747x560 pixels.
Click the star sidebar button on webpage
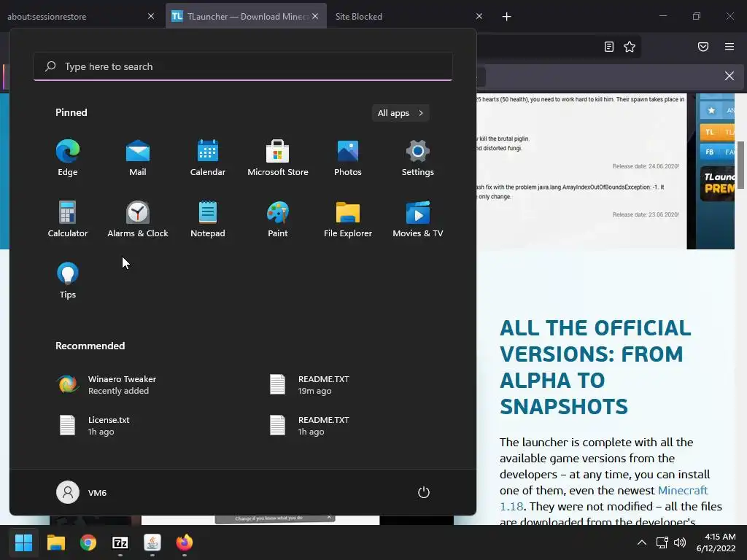pos(717,111)
